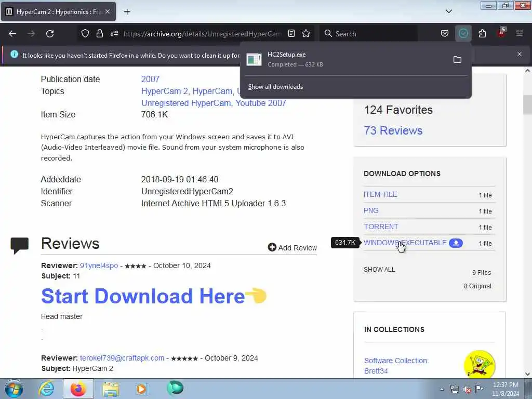Open reviewer terokel739@craftapk.com link

coord(122,358)
